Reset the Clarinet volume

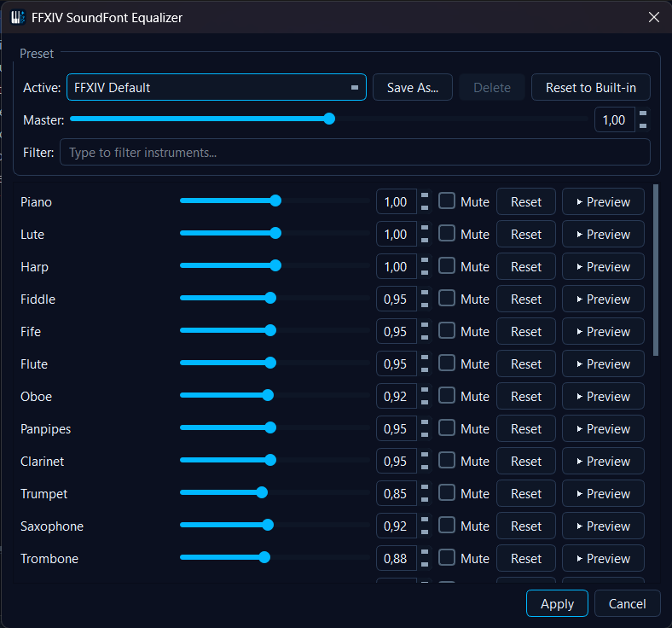pyautogui.click(x=526, y=461)
